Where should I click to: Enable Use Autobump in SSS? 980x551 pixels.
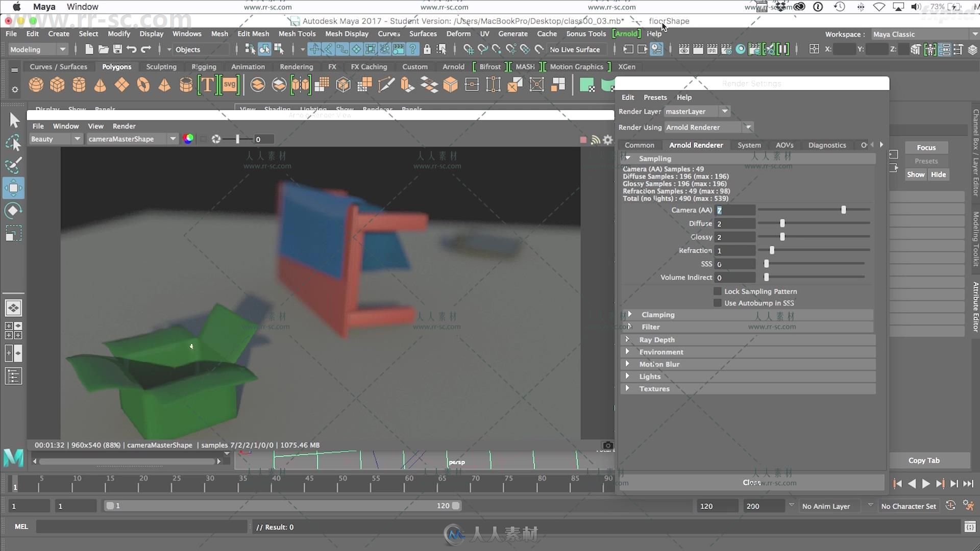pyautogui.click(x=716, y=302)
